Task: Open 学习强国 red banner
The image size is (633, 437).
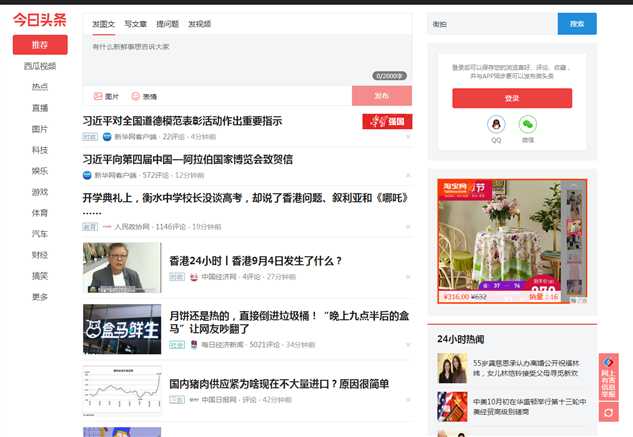Action: 387,121
